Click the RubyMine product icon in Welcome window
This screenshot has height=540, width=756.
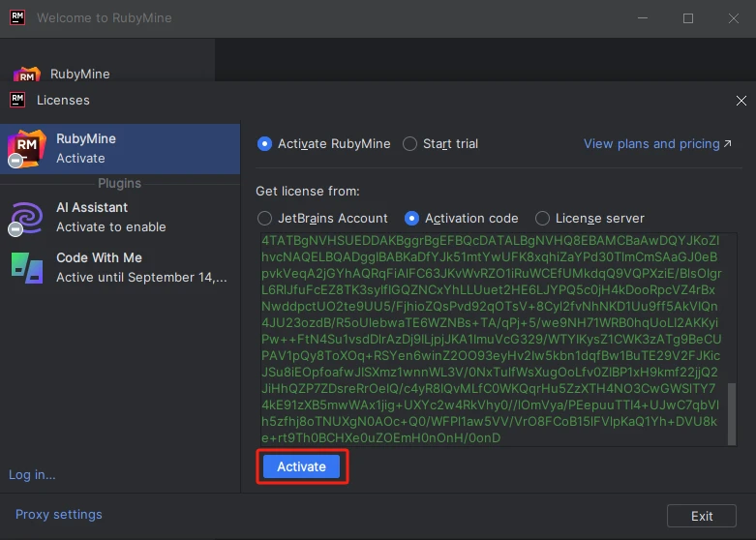tap(26, 75)
